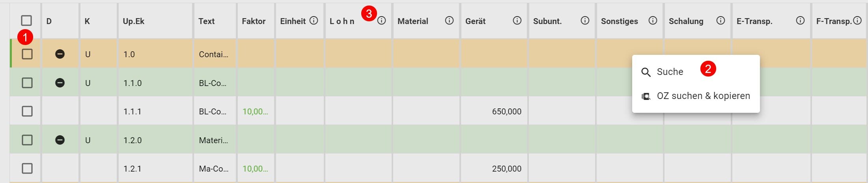Check the checkbox for row 1.1.1
This screenshot has height=183, width=868.
pyautogui.click(x=27, y=112)
